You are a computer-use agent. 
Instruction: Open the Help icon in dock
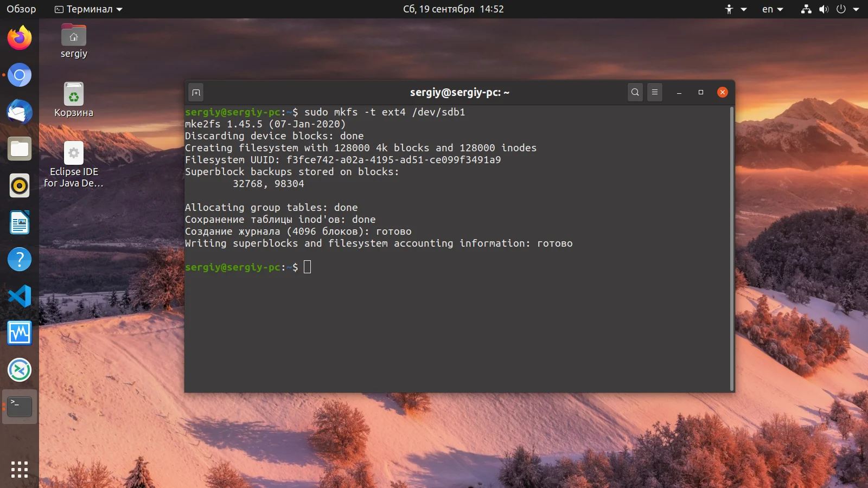(20, 259)
